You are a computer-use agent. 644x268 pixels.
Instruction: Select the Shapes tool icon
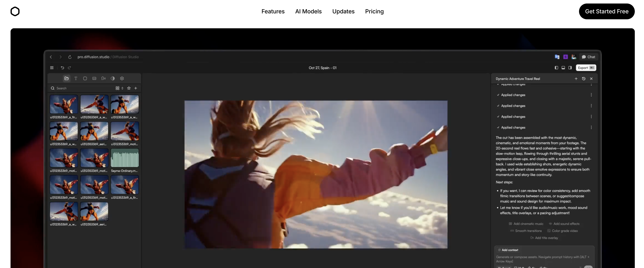coord(85,79)
